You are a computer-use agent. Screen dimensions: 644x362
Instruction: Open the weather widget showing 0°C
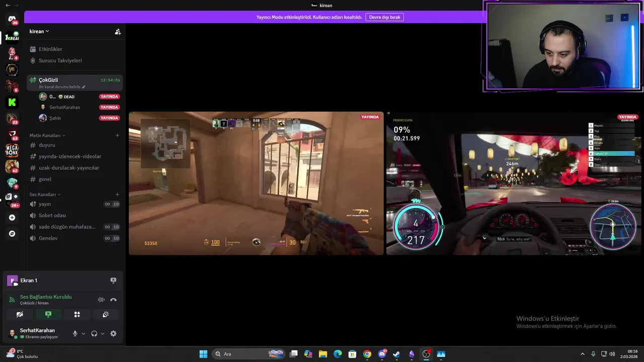point(22,354)
